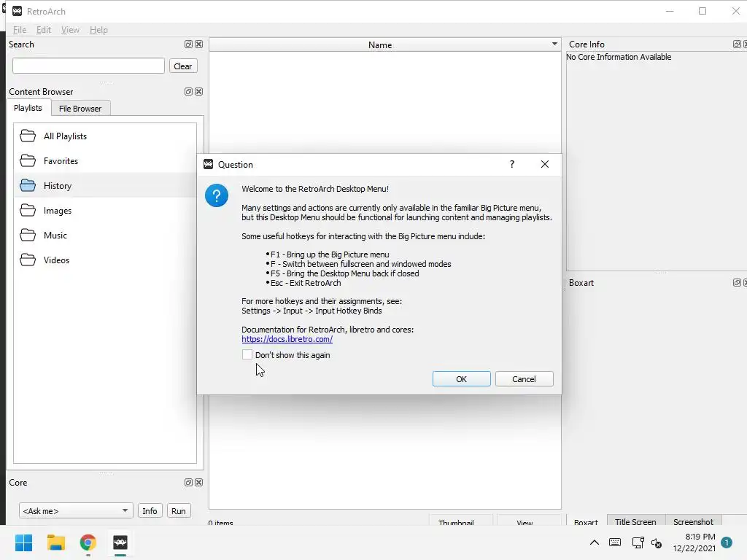Image resolution: width=747 pixels, height=560 pixels.
Task: Open the View menu
Action: coord(70,29)
